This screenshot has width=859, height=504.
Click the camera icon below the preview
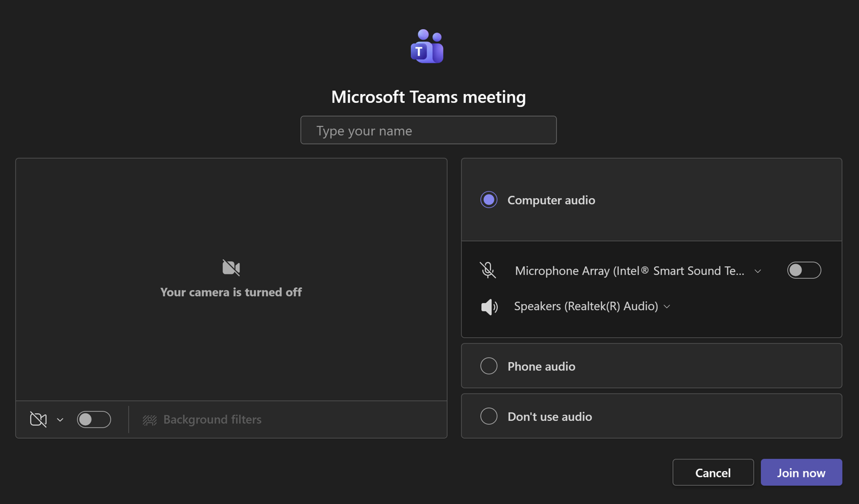click(x=39, y=419)
